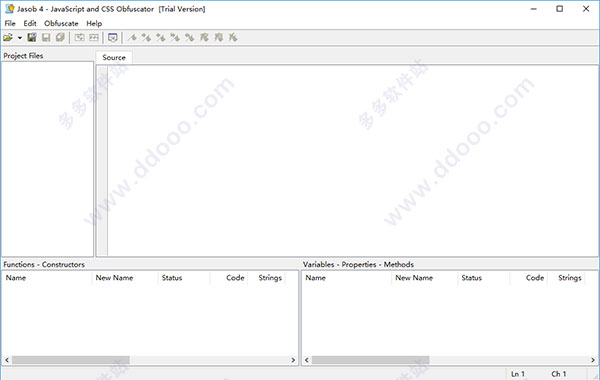Expand the open-file dropdown arrow
Viewport: 600px width, 380px height.
tap(20, 38)
